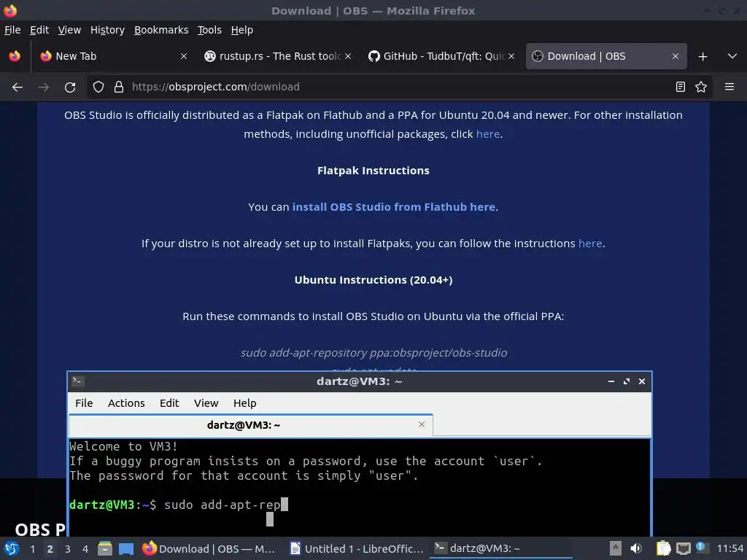Click the obsproject.com URL address field
This screenshot has height=560, width=747.
(x=400, y=87)
